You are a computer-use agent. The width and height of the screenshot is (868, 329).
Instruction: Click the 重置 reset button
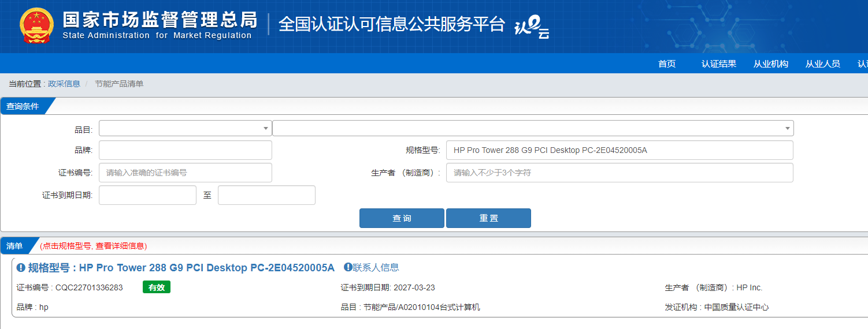click(488, 218)
